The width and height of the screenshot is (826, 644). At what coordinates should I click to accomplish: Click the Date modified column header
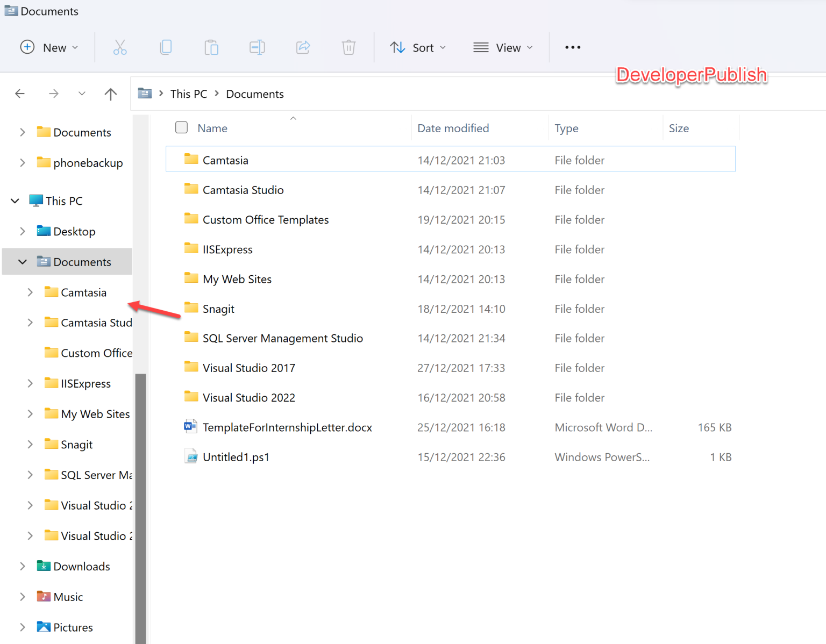453,128
